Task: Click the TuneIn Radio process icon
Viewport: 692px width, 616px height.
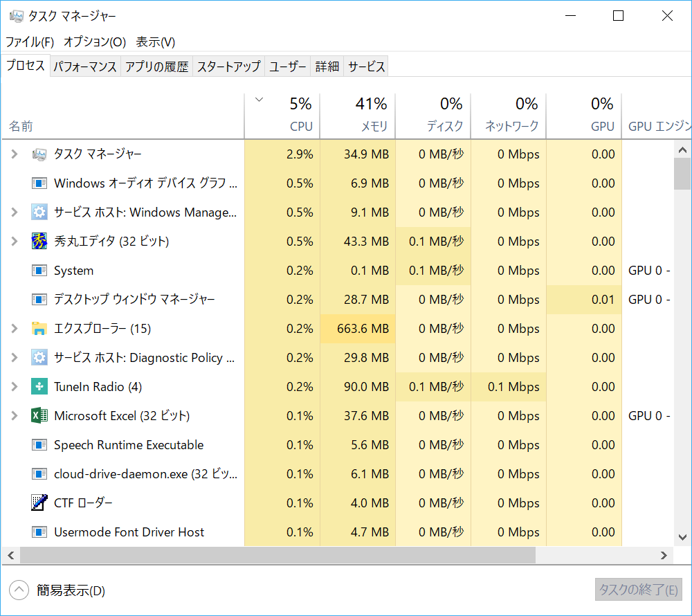Action: coord(39,387)
